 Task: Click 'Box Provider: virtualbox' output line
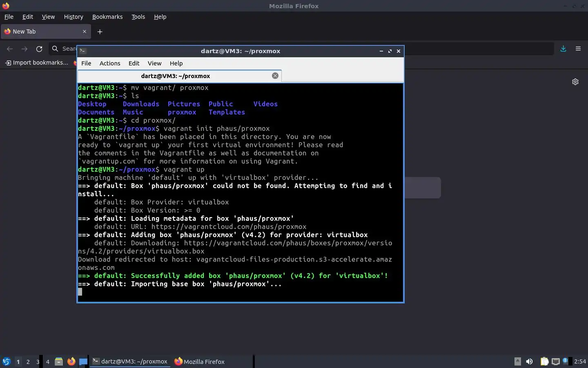pyautogui.click(x=161, y=202)
